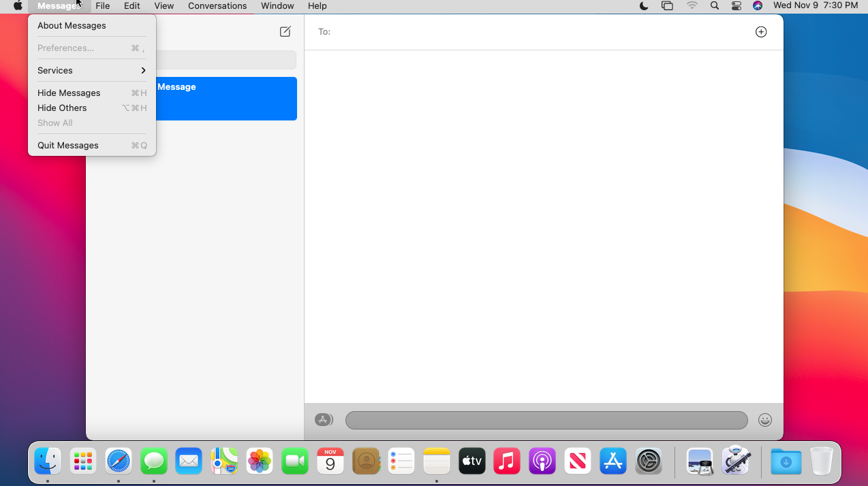
Task: Choose Hide Others from the menu
Action: 92,108
